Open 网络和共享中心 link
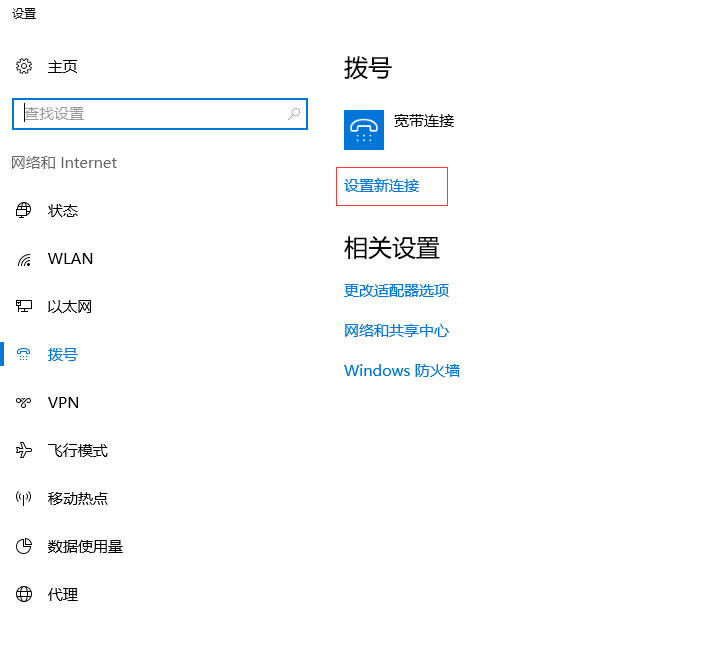The height and width of the screenshot is (651, 716). (396, 331)
